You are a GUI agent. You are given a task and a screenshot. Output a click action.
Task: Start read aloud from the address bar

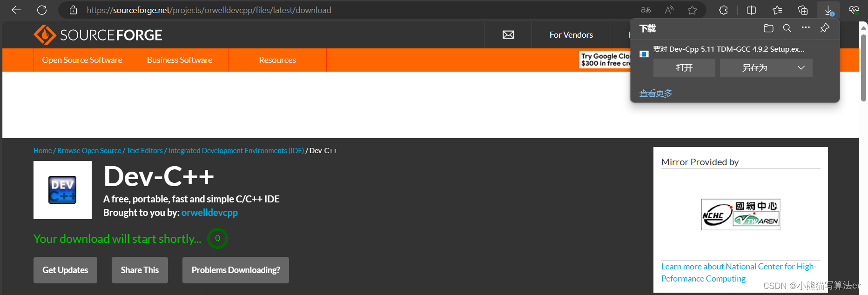669,10
